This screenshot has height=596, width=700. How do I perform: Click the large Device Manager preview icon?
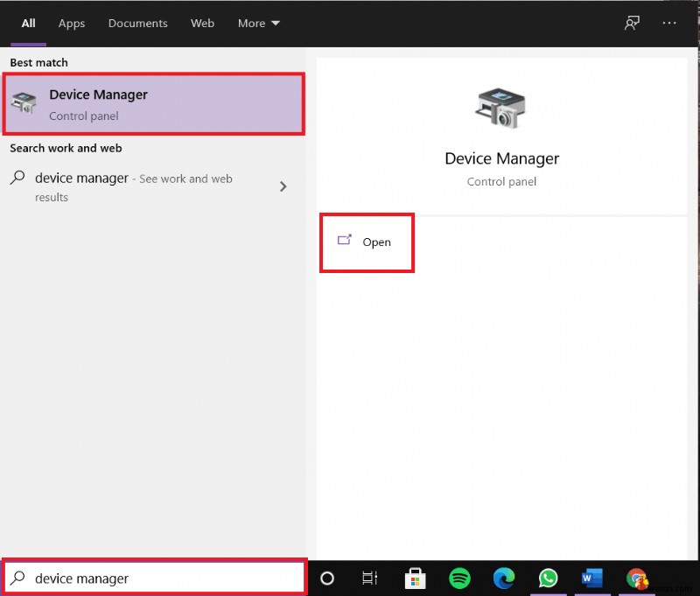[x=501, y=107]
